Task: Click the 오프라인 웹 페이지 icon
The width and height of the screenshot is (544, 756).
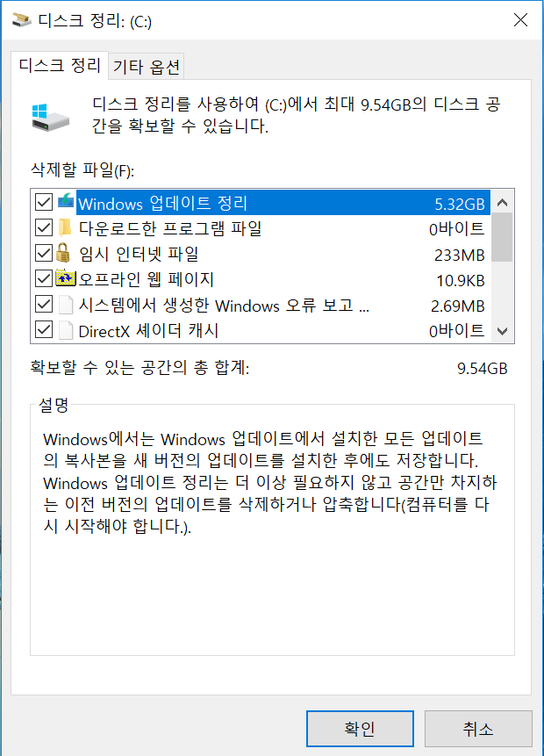Action: coord(66,277)
